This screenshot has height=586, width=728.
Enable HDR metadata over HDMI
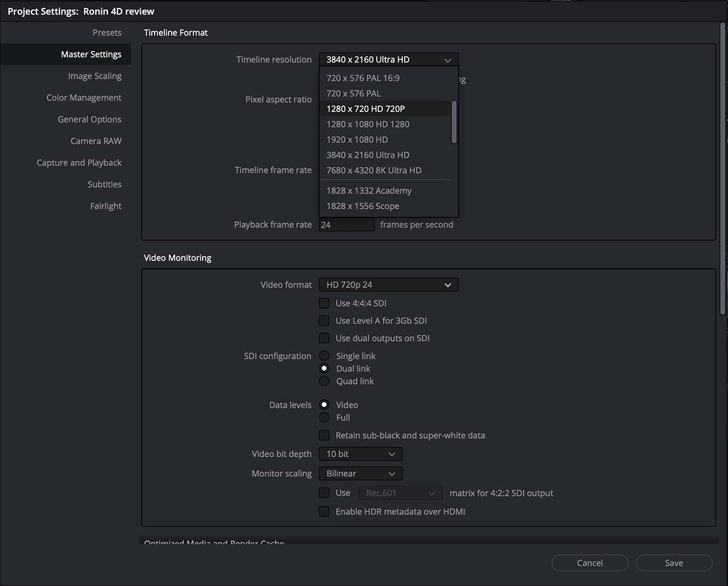point(325,512)
